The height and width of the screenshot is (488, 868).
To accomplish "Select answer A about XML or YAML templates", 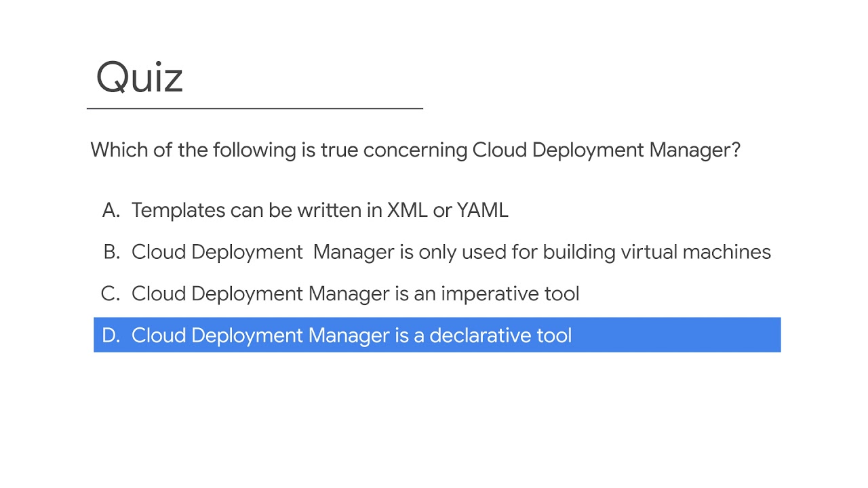I will tap(319, 210).
